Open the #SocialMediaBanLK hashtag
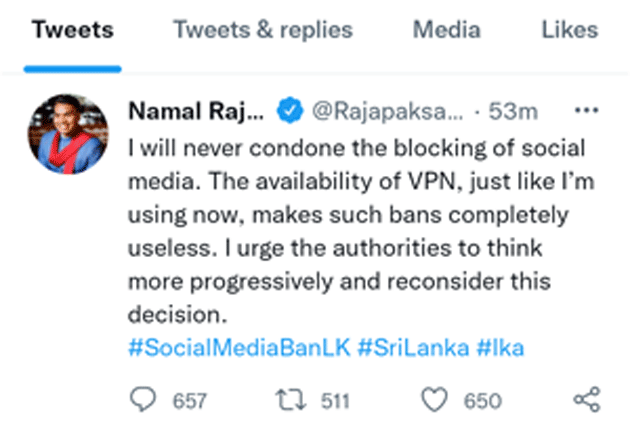The image size is (630, 433). pyautogui.click(x=239, y=348)
